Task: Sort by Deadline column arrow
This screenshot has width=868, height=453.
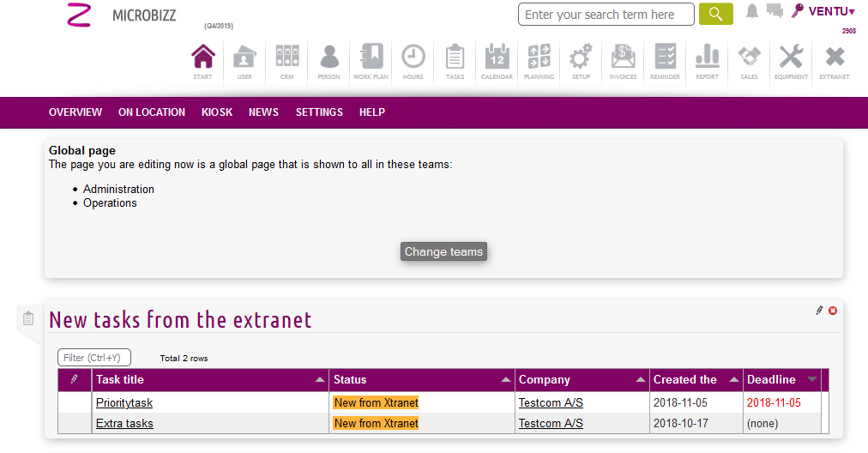Action: pos(812,380)
